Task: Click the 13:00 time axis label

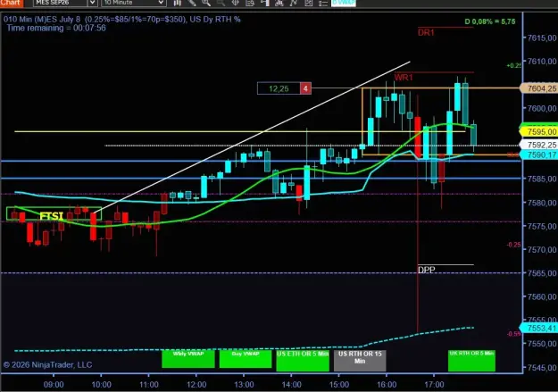Action: click(244, 385)
